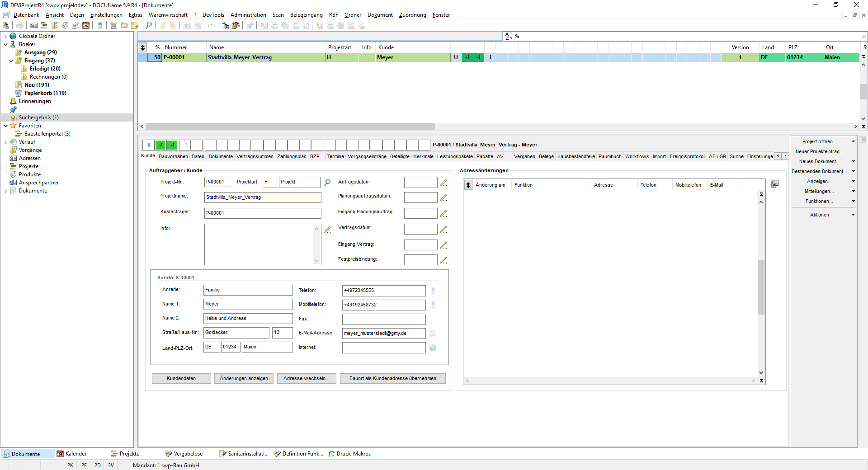This screenshot has height=470, width=868.
Task: Switch to the Bauvorhaben tab
Action: pyautogui.click(x=173, y=156)
